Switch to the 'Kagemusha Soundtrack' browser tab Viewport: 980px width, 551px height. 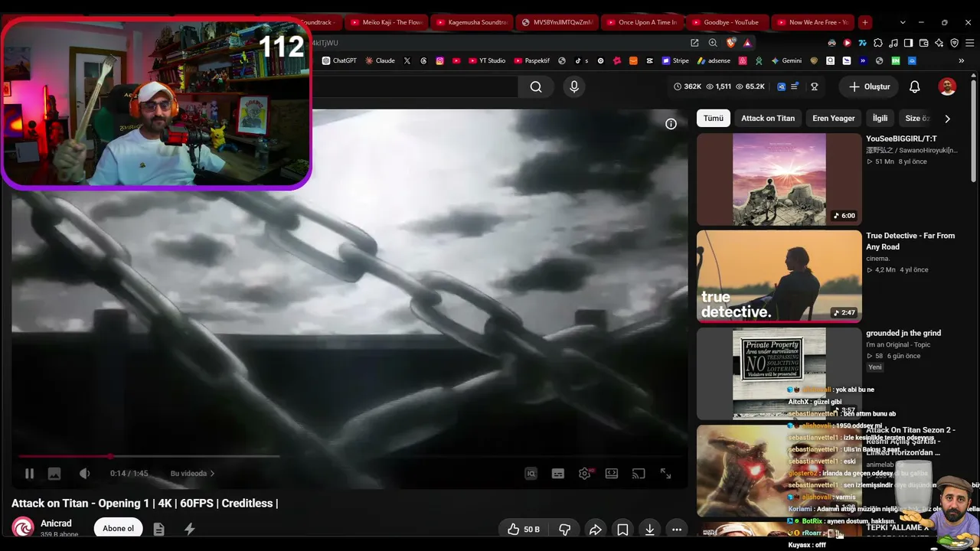(x=470, y=22)
